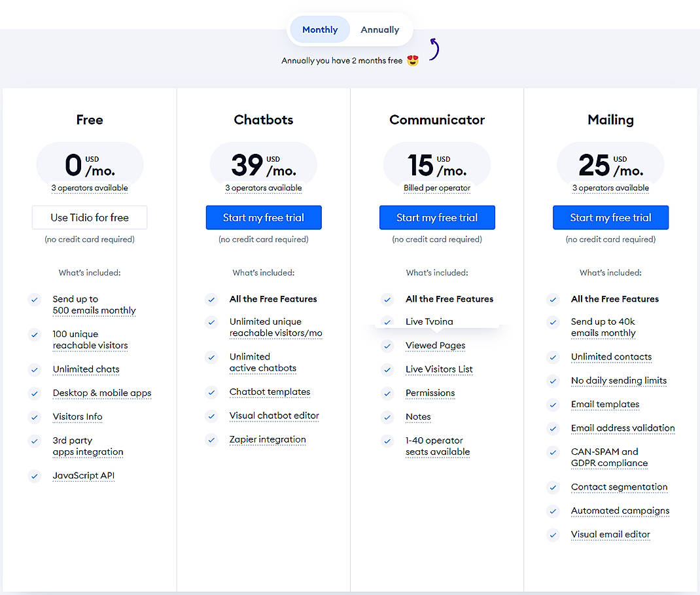Click 'Email address validation' text
This screenshot has height=595, width=700.
coord(623,428)
